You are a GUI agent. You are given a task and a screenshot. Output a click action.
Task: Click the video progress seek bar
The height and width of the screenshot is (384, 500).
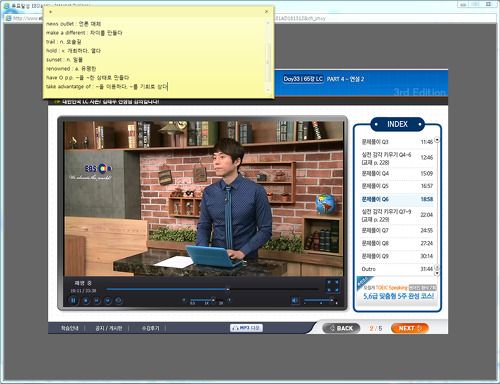[x=213, y=289]
